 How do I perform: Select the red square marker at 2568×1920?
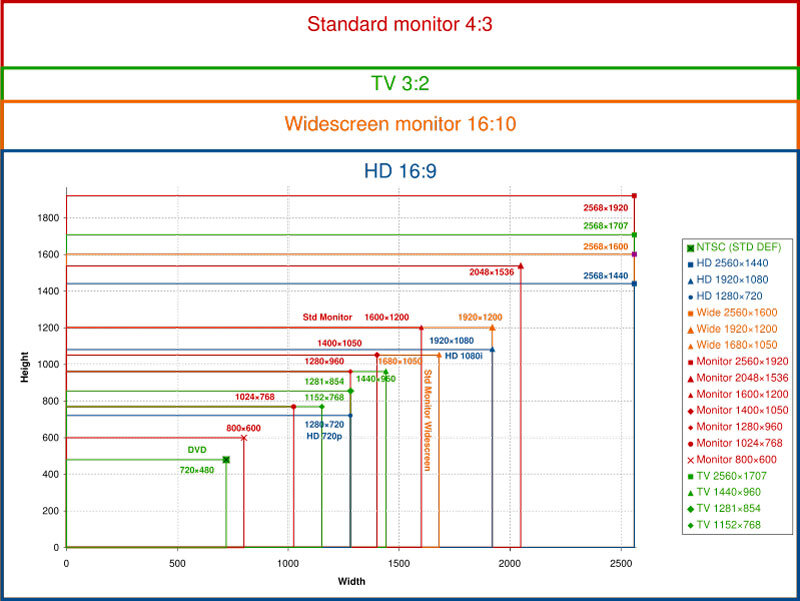[635, 196]
